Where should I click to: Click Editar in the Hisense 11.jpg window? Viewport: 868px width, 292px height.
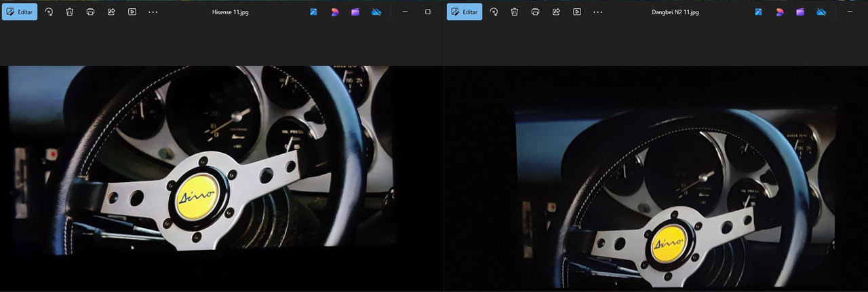point(20,12)
